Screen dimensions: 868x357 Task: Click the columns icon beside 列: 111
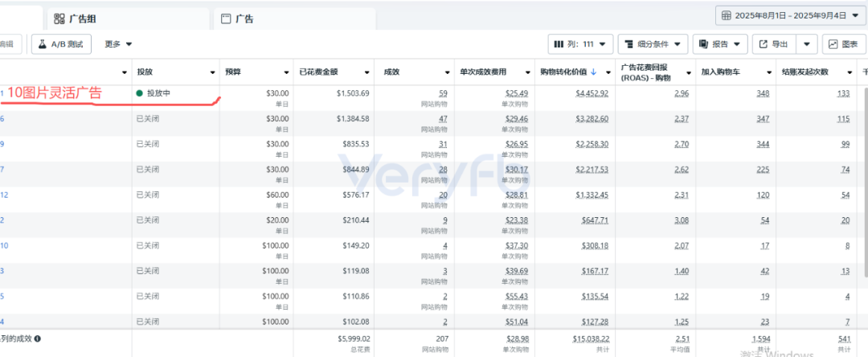[559, 44]
